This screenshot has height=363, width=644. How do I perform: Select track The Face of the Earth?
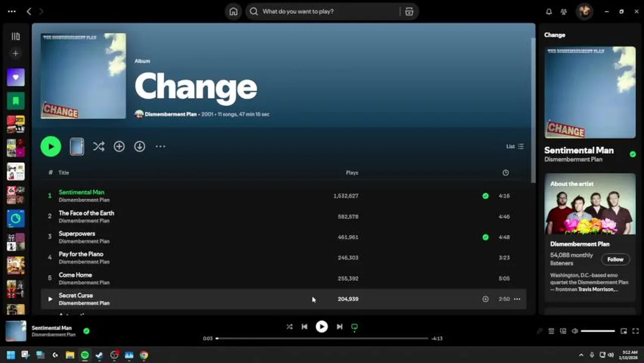click(x=284, y=216)
